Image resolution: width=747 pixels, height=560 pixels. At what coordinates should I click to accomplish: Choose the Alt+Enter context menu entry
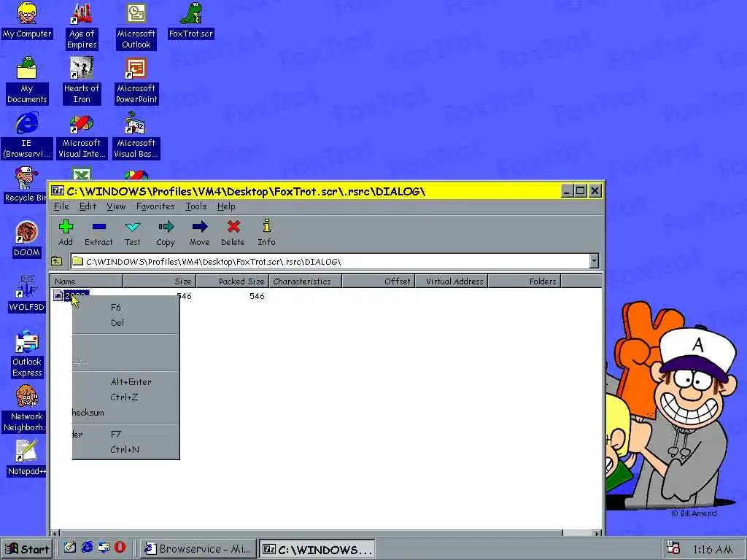pos(125,382)
